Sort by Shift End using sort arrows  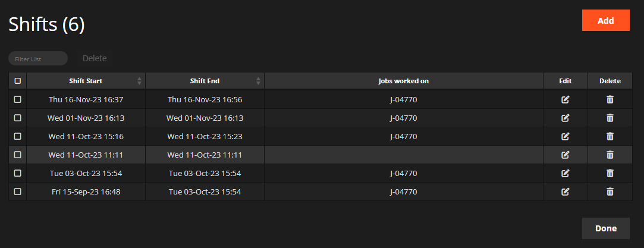tap(258, 81)
